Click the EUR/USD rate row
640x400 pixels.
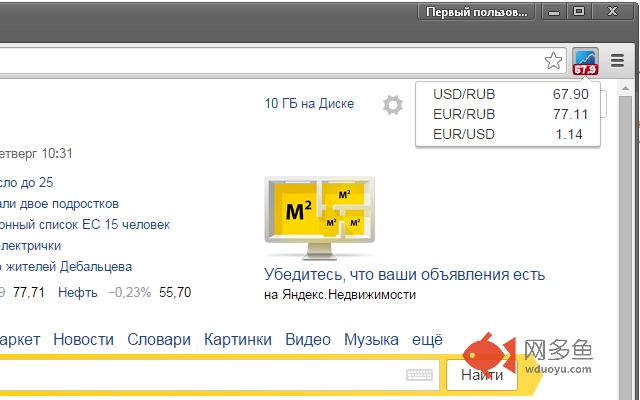(x=510, y=134)
